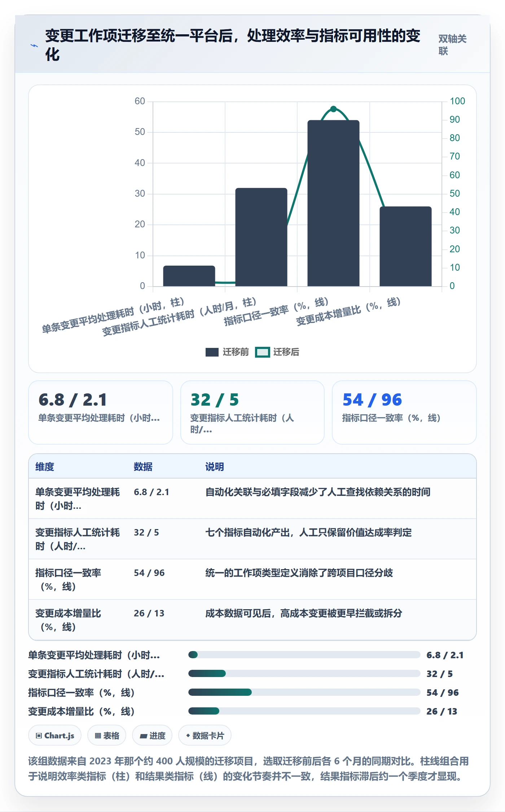This screenshot has width=505, height=812.
Task: Select the 进度 tag chip
Action: 152,735
